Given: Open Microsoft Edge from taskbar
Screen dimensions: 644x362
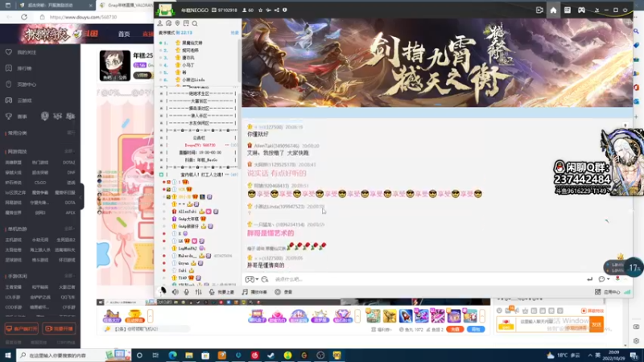Looking at the screenshot, I should [172, 355].
